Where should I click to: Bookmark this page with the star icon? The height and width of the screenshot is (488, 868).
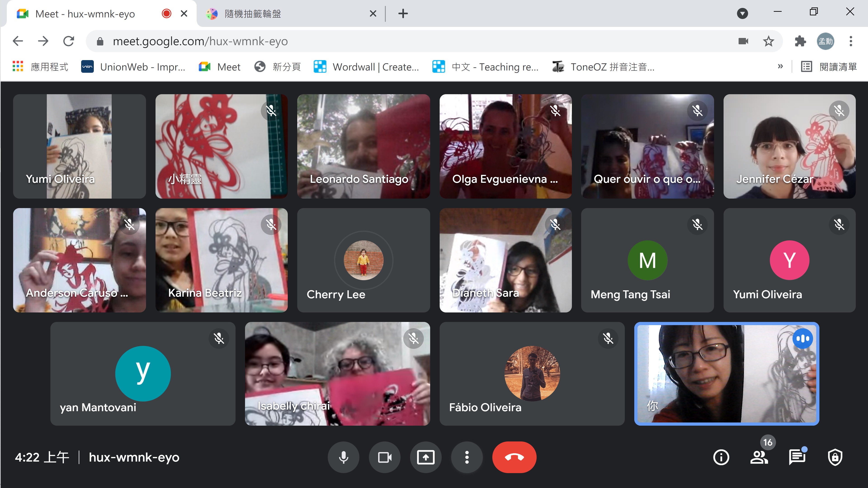(x=768, y=41)
